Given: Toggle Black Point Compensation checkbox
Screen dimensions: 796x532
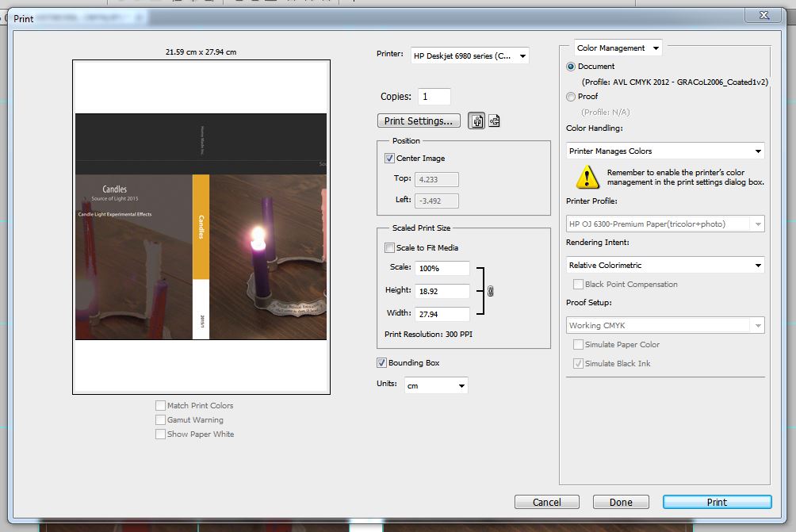Looking at the screenshot, I should pyautogui.click(x=578, y=285).
